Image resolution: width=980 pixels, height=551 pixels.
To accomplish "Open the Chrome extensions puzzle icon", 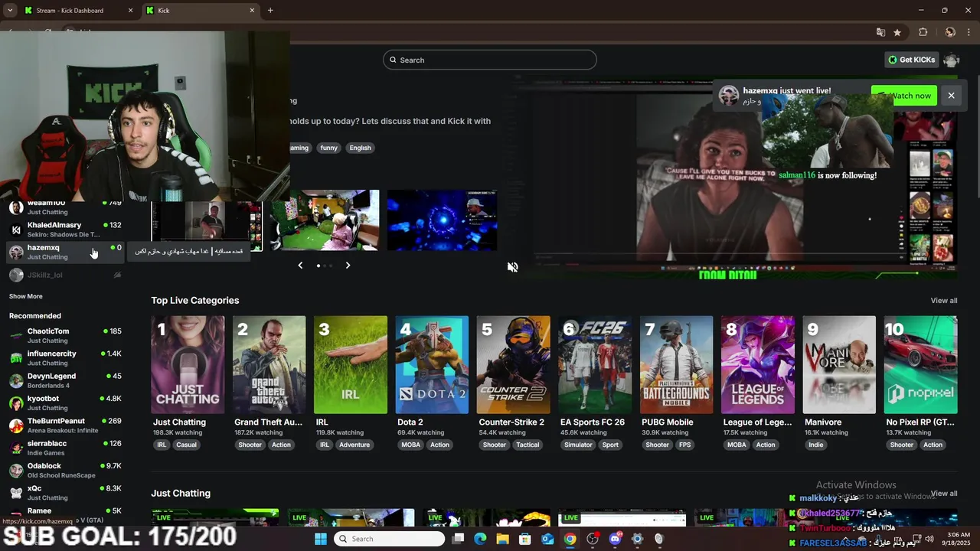I will 923,32.
